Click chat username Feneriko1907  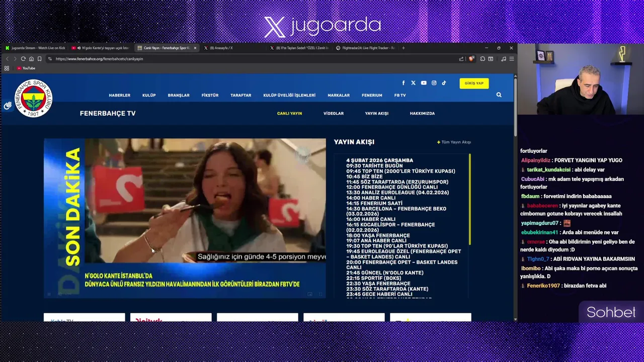click(543, 286)
